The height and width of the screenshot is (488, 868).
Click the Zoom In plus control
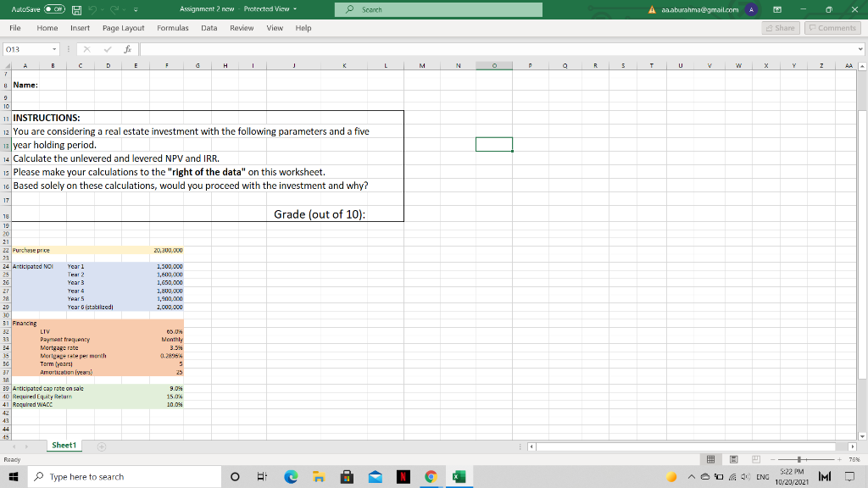pos(839,458)
